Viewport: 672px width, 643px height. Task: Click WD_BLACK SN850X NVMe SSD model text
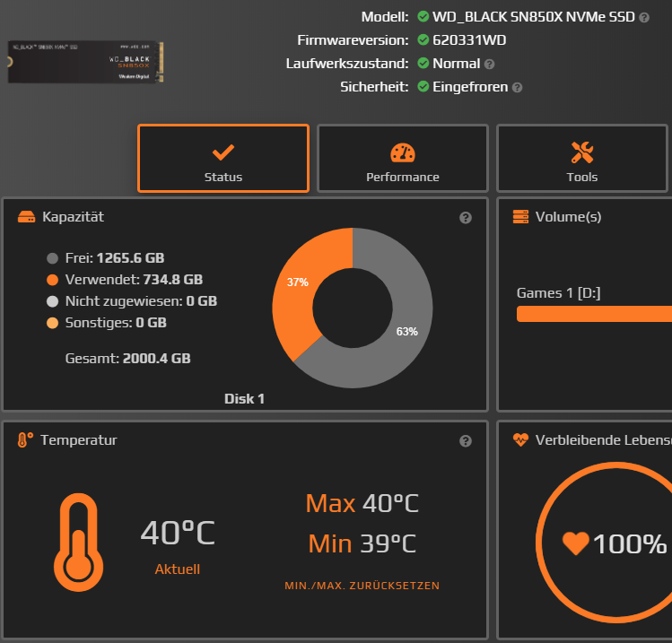[534, 17]
